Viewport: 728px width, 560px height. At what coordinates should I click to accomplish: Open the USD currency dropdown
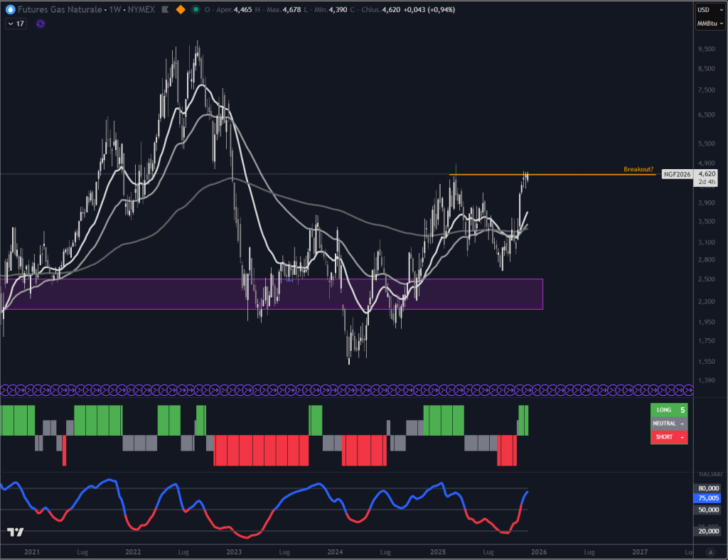coord(707,10)
